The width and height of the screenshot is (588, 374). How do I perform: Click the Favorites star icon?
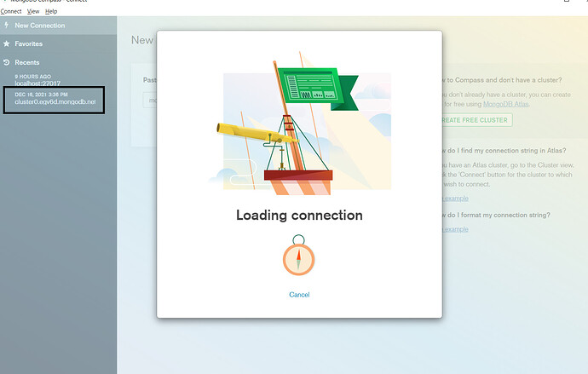point(6,43)
